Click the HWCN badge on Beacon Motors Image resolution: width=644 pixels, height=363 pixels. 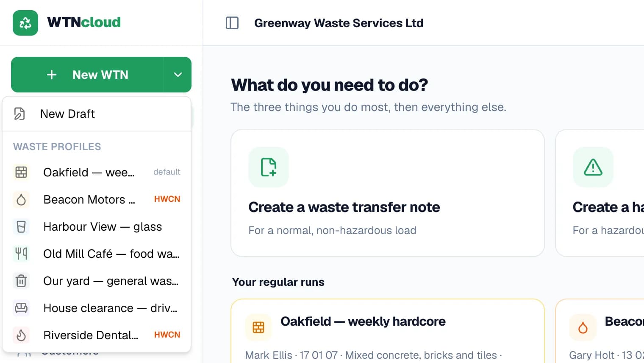(167, 199)
